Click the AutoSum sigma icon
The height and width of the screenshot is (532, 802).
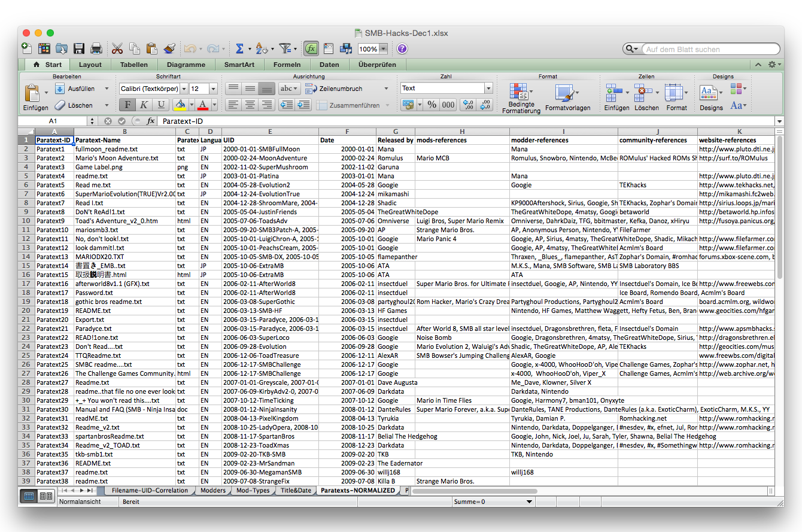point(239,48)
